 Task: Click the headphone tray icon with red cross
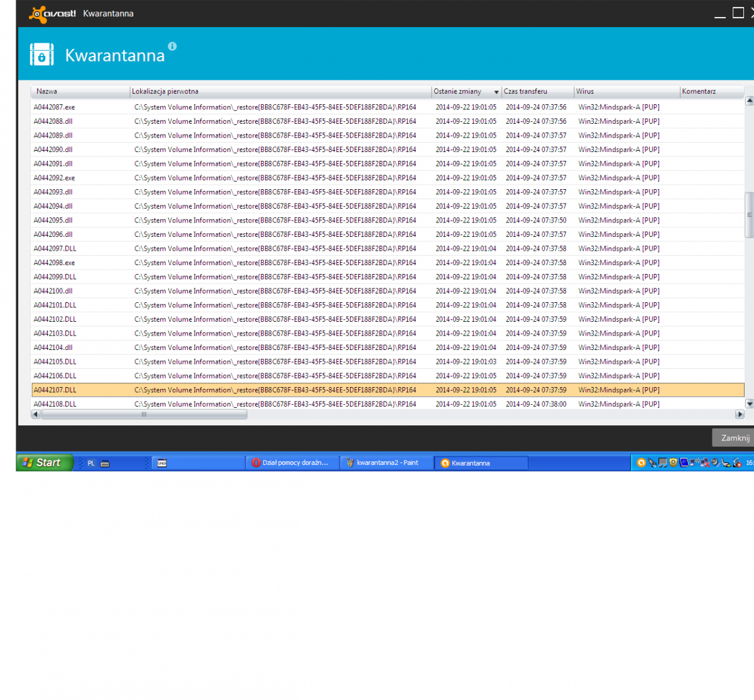pos(737,462)
